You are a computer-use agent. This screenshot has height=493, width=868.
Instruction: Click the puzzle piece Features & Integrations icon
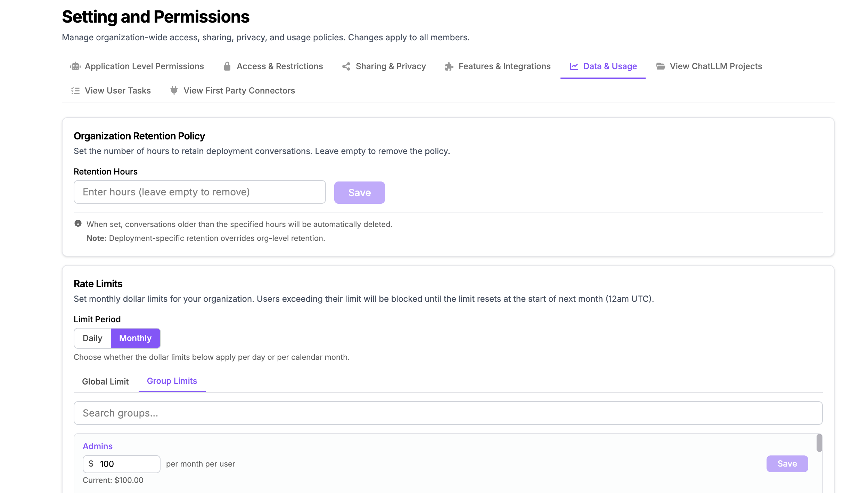coord(449,66)
